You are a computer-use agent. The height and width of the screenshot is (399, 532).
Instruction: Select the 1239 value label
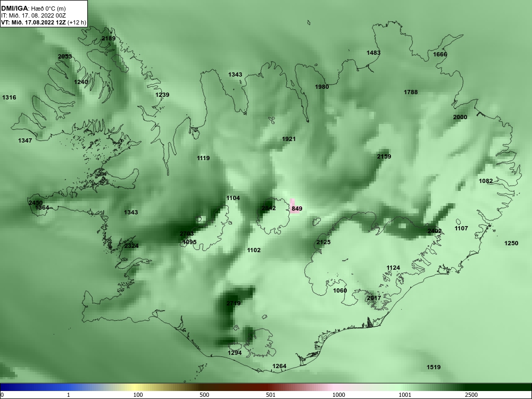coord(162,95)
